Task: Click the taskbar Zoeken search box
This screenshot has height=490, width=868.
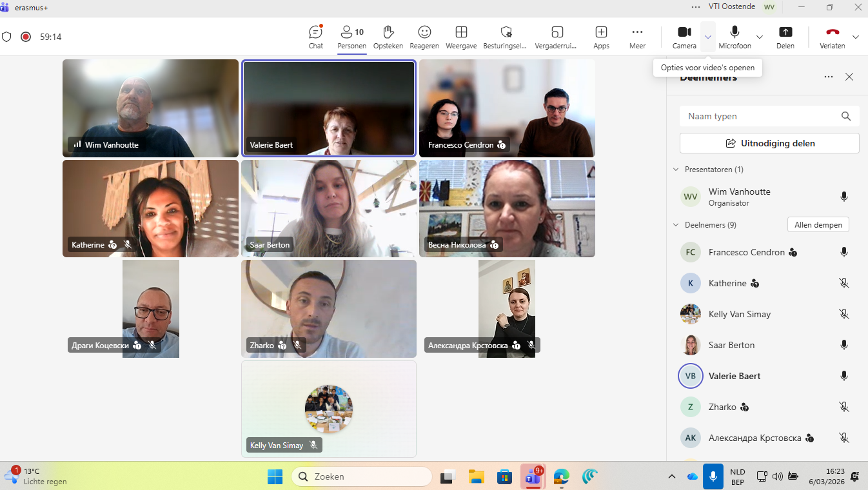Action: tap(361, 476)
